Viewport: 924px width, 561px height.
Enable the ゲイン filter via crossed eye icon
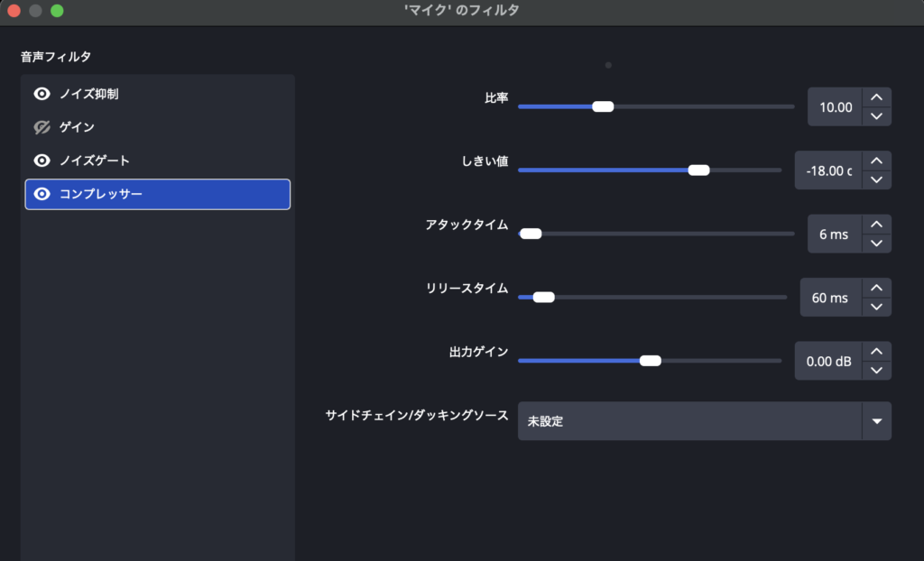[42, 127]
